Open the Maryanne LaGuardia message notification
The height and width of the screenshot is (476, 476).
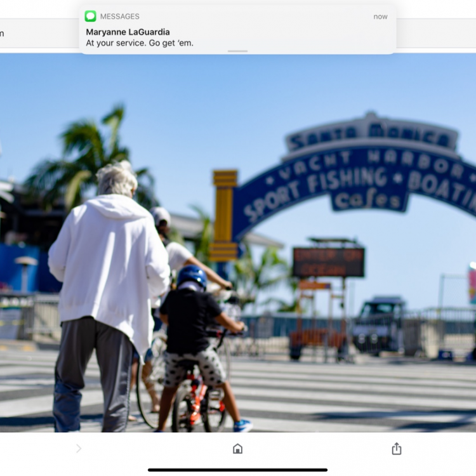238,30
